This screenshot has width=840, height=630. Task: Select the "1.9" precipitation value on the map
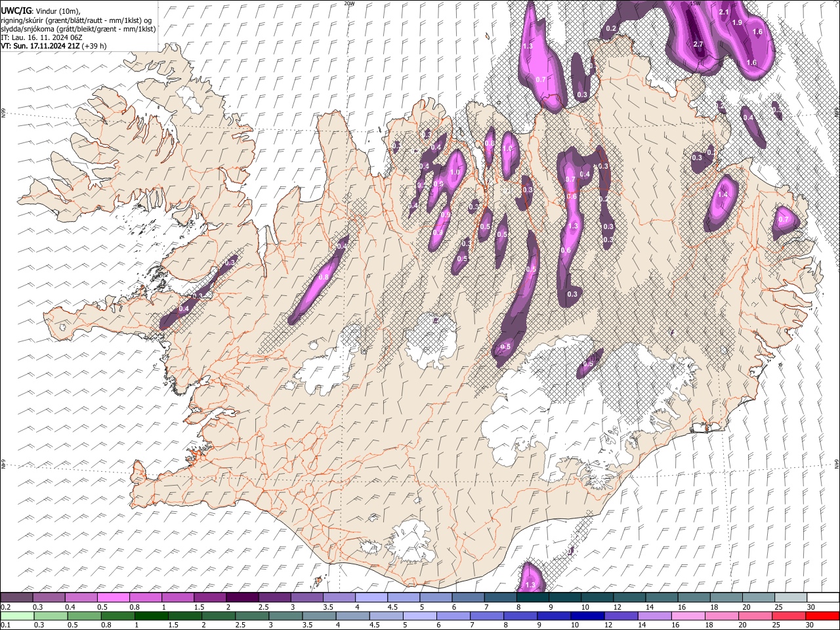click(737, 22)
